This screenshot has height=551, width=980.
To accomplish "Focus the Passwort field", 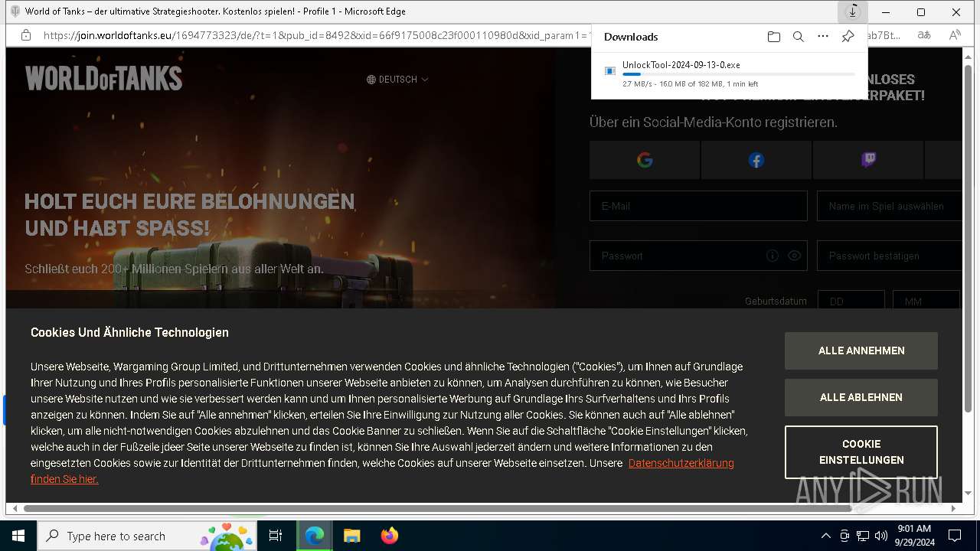I will click(x=698, y=256).
